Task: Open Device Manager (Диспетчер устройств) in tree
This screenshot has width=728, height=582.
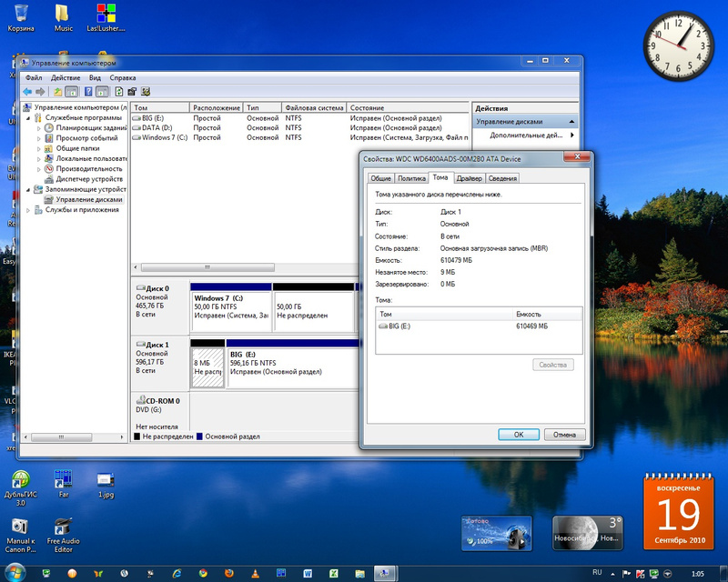Action: coord(89,179)
